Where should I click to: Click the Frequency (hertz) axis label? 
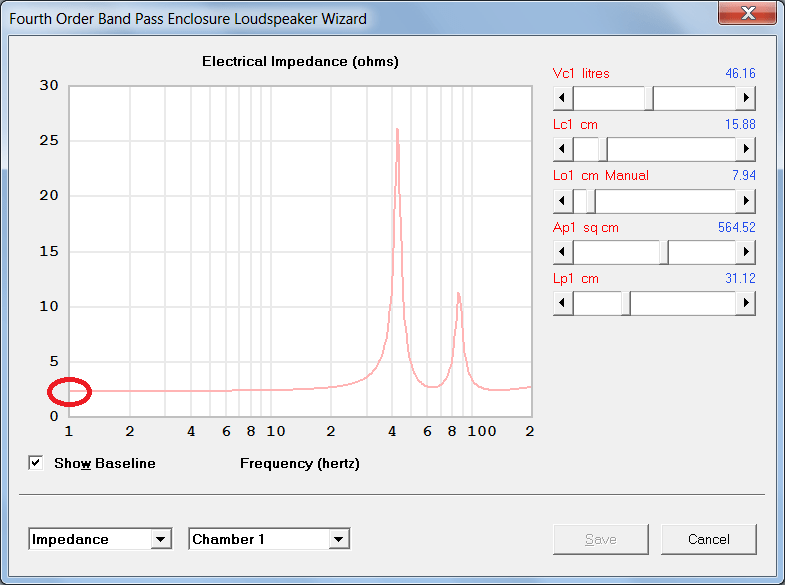click(x=300, y=463)
